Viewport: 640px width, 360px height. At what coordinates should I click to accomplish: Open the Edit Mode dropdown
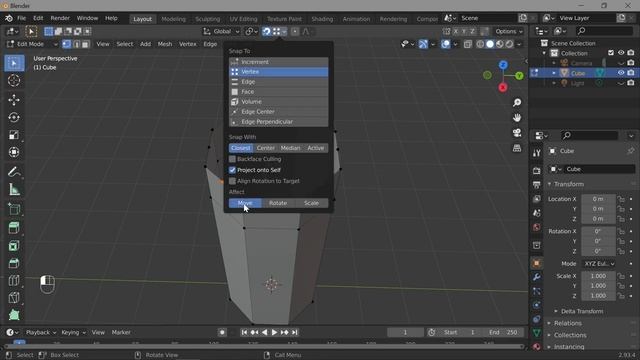pyautogui.click(x=32, y=44)
